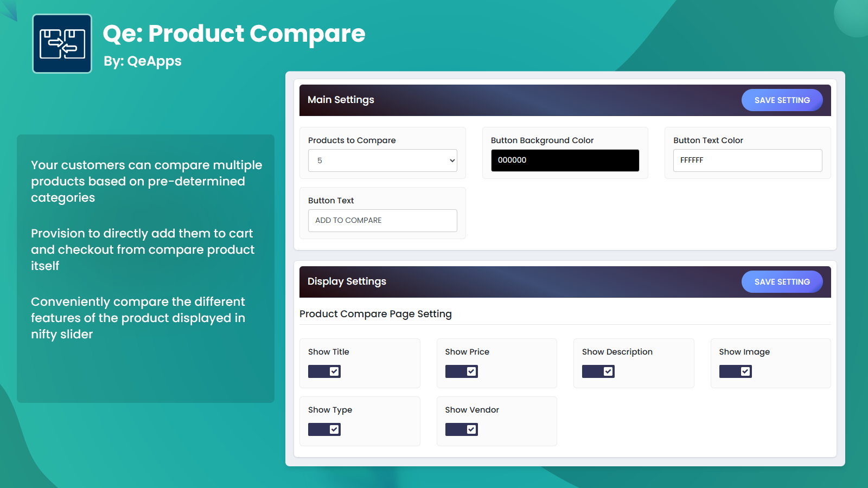Click the Button Text Color label
Screen dimensions: 868x488
coord(709,140)
